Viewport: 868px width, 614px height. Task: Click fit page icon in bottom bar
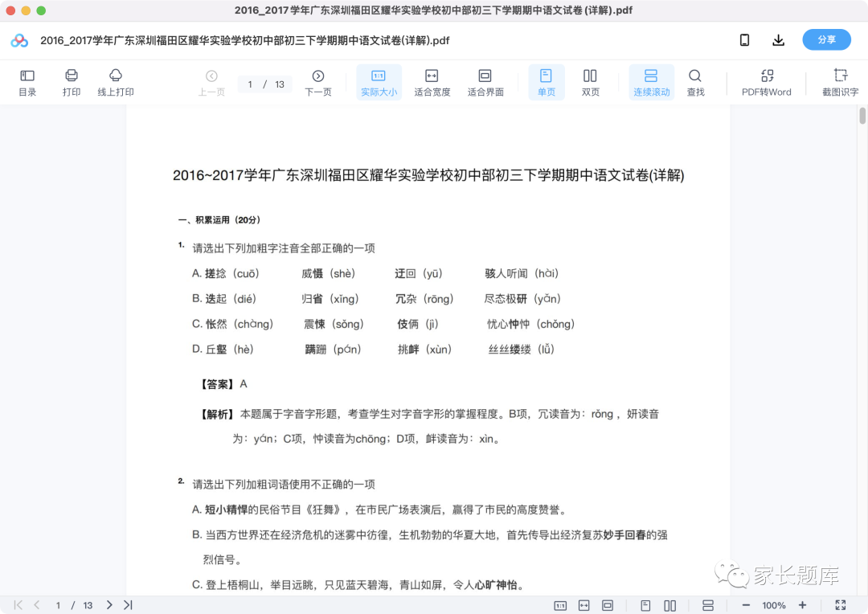[x=608, y=606]
